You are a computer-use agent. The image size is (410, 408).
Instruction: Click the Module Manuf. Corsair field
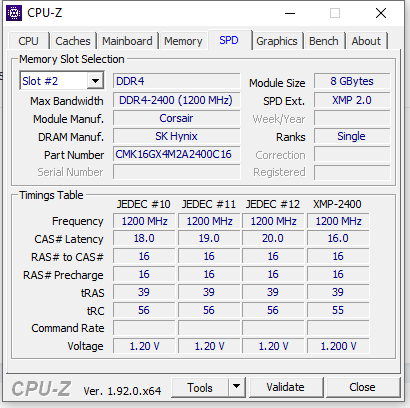click(x=176, y=118)
